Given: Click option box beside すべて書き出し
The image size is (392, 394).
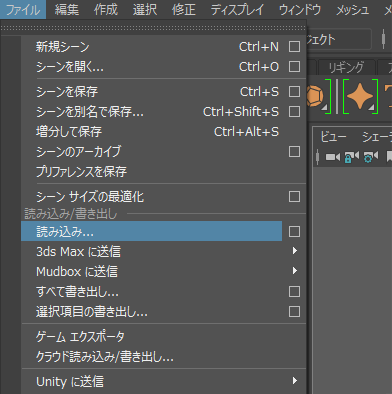Looking at the screenshot, I should 294,292.
